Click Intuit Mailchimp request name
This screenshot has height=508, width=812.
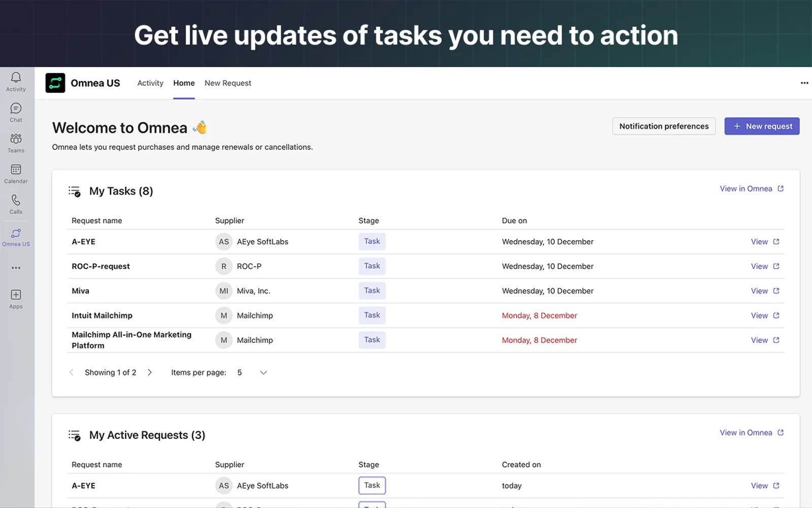(x=102, y=315)
